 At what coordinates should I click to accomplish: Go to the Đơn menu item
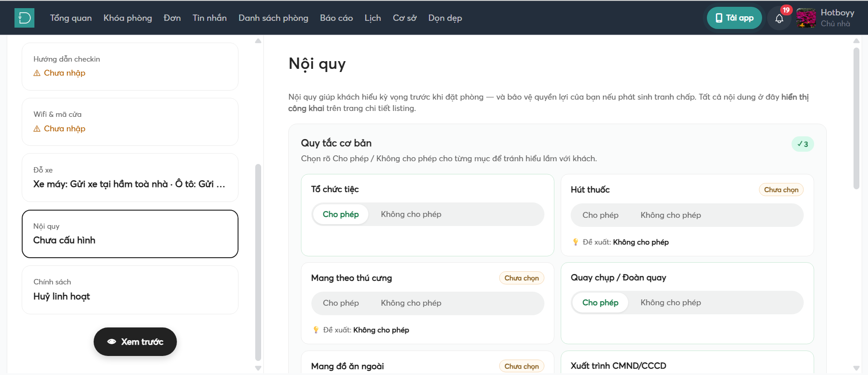pyautogui.click(x=172, y=18)
